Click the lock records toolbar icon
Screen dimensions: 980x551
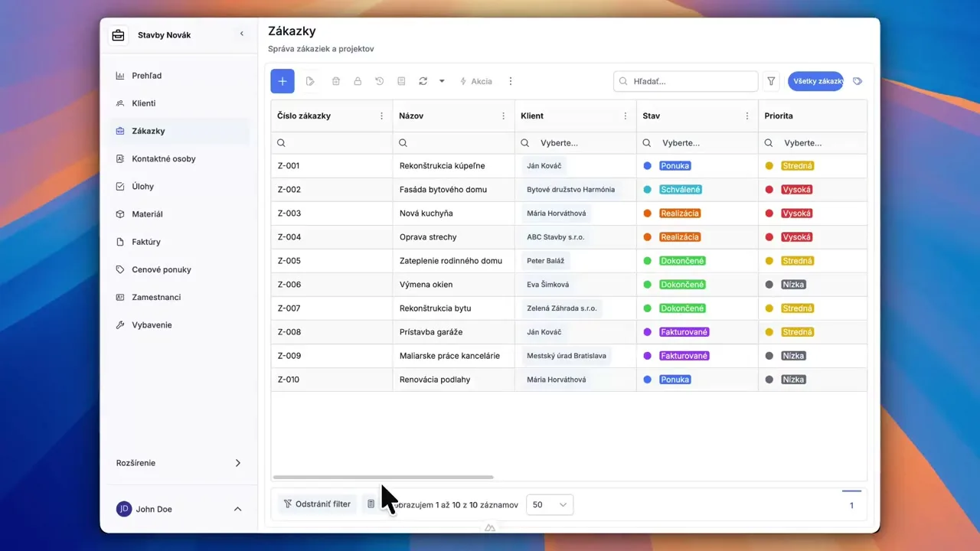[358, 80]
